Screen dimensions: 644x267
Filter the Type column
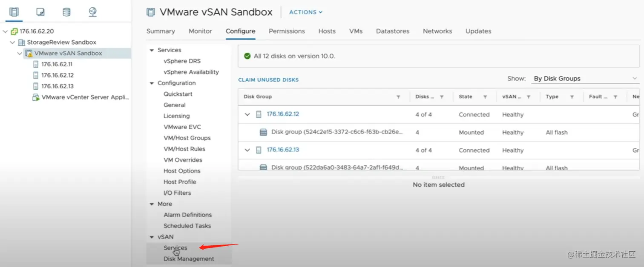[572, 97]
